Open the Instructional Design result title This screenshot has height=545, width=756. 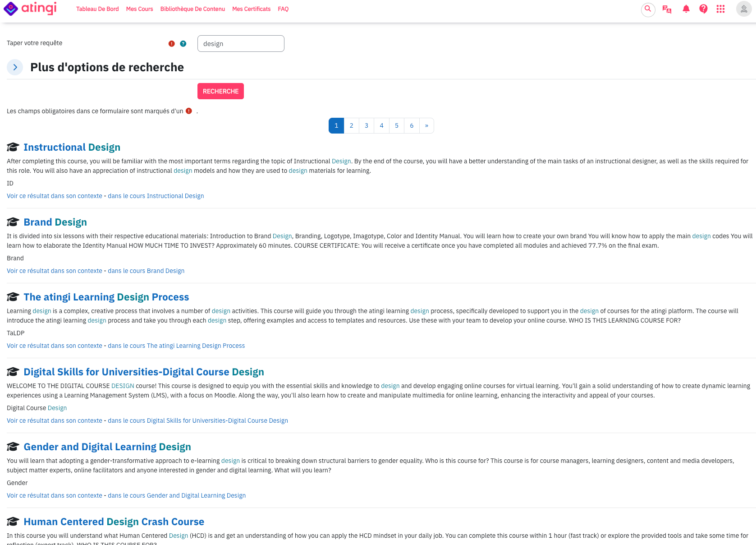tap(72, 147)
